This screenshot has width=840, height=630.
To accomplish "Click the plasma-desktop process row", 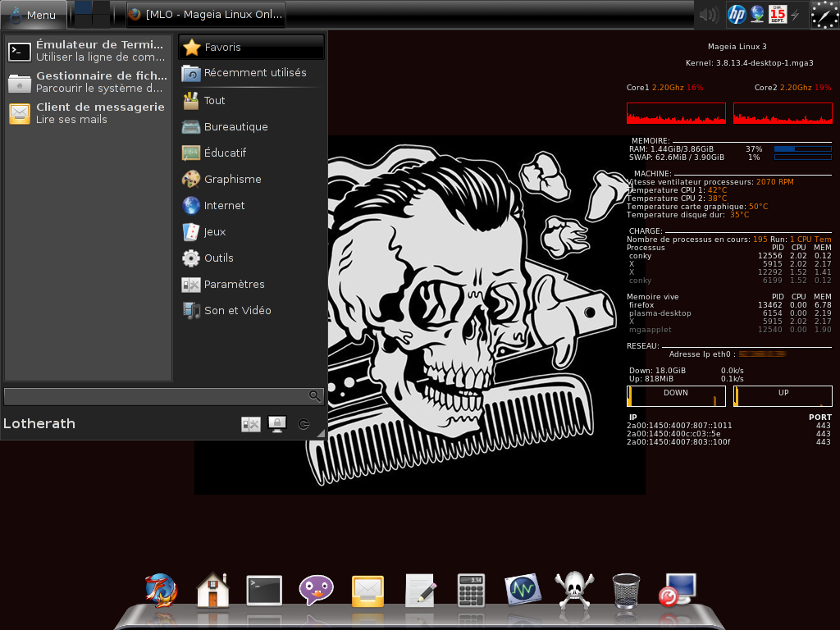I will 729,313.
